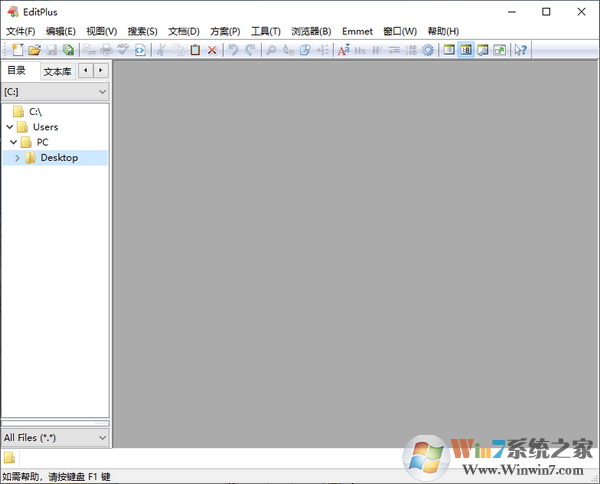Maximize the EditPlus window
Viewport: 600px width, 484px height.
[x=546, y=12]
